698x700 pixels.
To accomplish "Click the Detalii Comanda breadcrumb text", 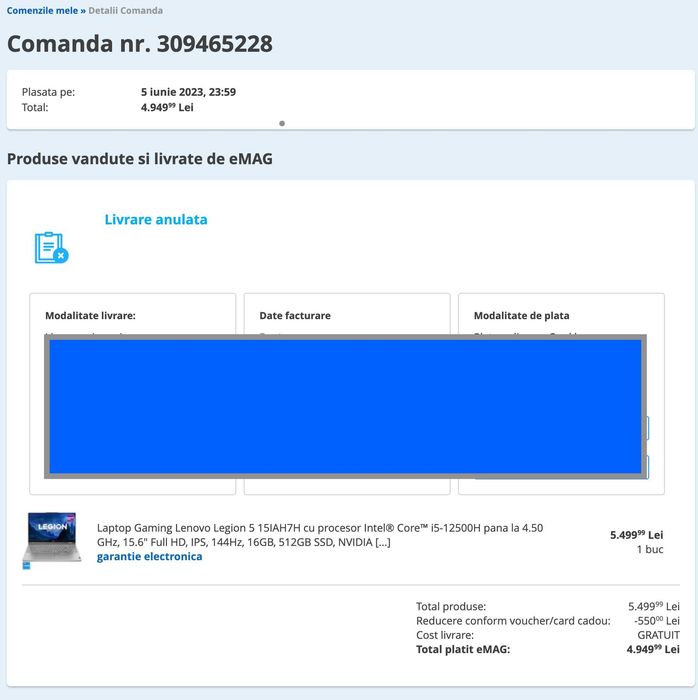I will pyautogui.click(x=125, y=10).
